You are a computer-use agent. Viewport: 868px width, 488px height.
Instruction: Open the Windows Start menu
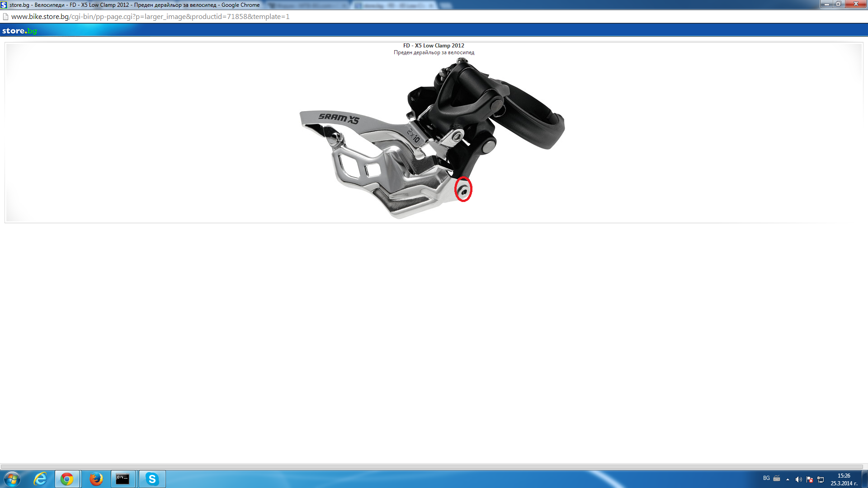(x=12, y=479)
